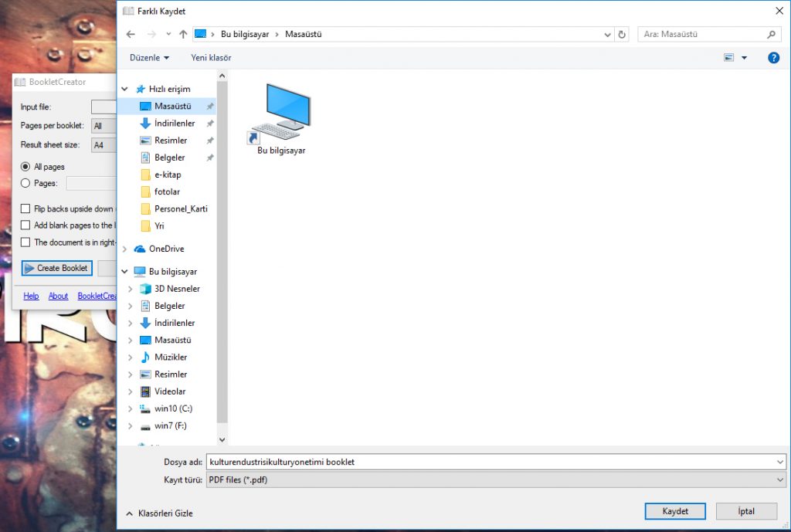Click Klasörleri Gizle toggle
The width and height of the screenshot is (791, 532).
pyautogui.click(x=159, y=513)
